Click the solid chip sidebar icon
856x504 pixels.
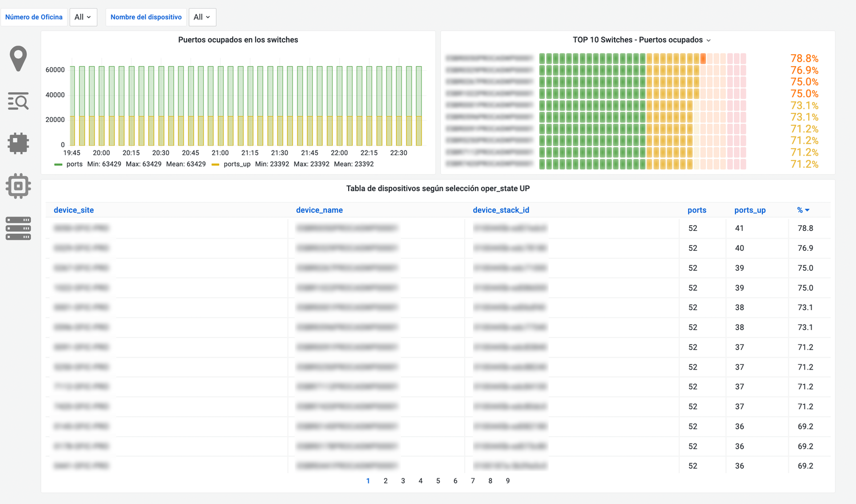click(x=18, y=143)
